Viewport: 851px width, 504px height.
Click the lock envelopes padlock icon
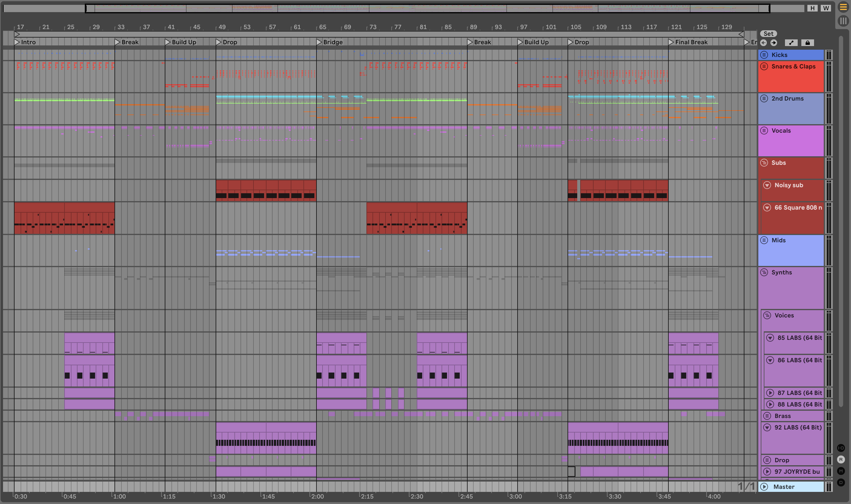click(807, 42)
